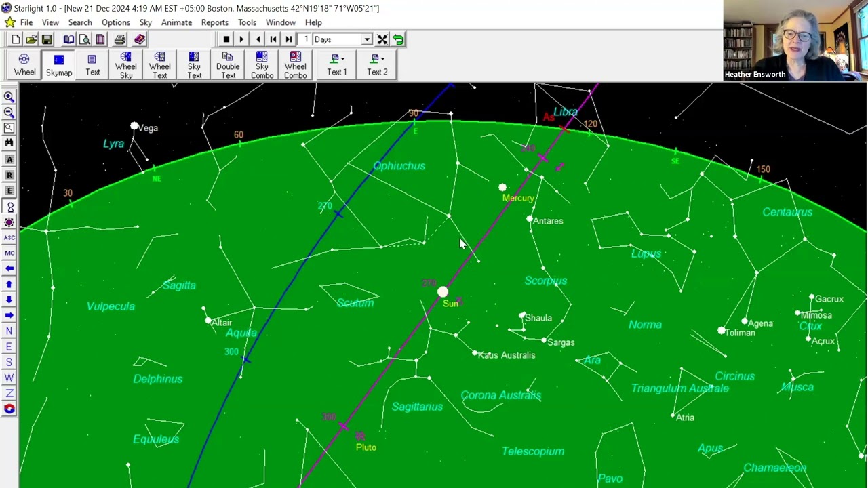Image resolution: width=868 pixels, height=488 pixels.
Task: Open a chart file via the folder icon
Action: (x=31, y=39)
